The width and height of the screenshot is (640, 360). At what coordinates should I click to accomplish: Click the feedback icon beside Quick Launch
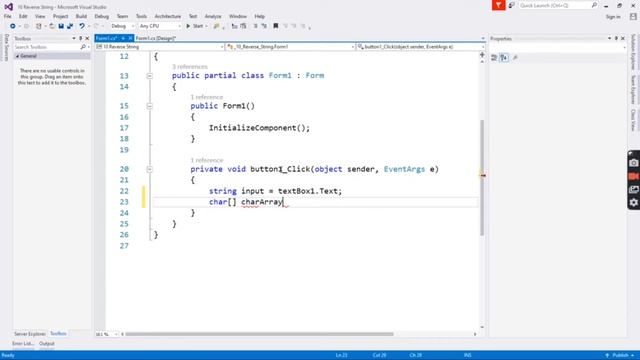[x=511, y=5]
